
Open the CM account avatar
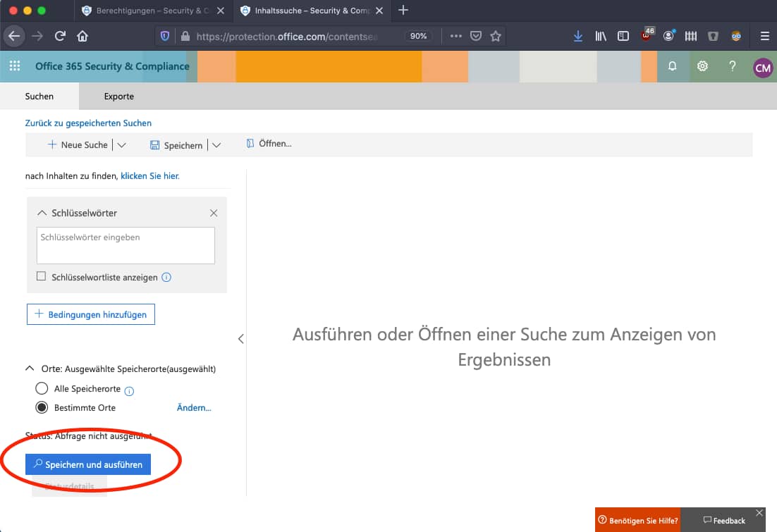(762, 66)
